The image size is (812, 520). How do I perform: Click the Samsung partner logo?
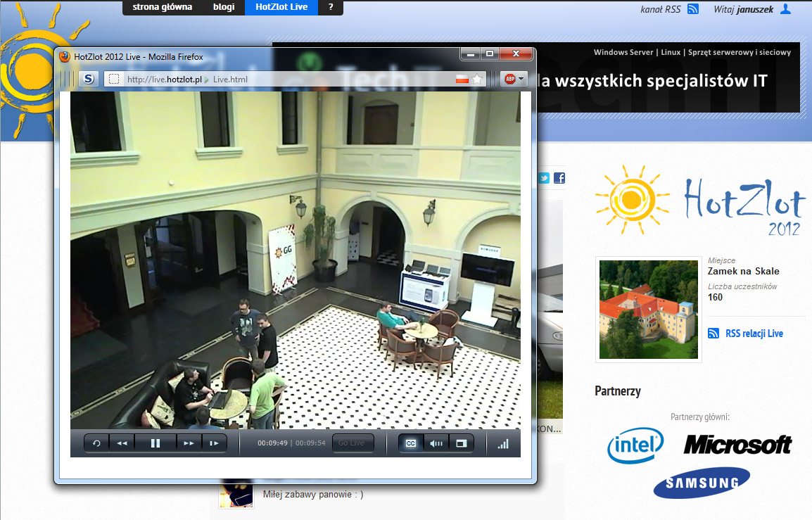click(702, 483)
